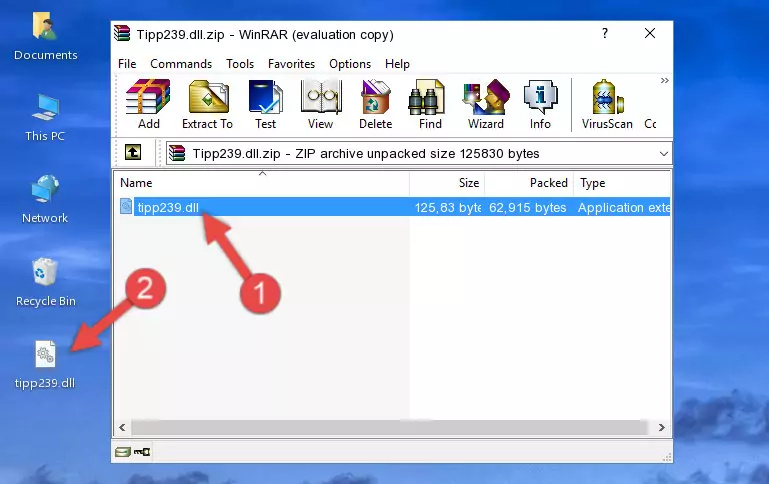Run the Test archive tool

coord(265,104)
